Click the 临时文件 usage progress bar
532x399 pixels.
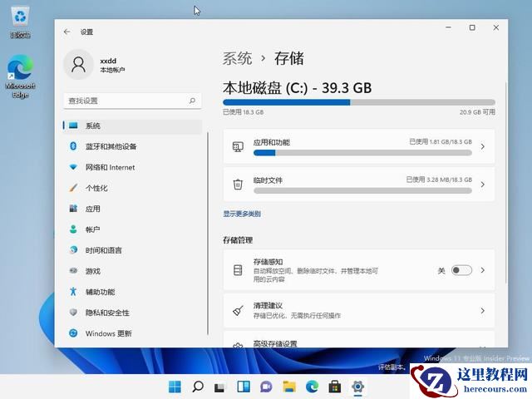[362, 190]
